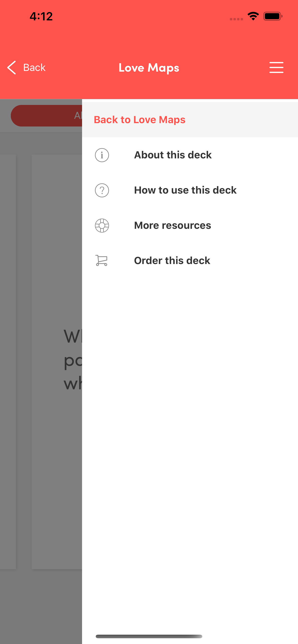Tap the shopping cart icon
298x644 pixels.
click(101, 260)
